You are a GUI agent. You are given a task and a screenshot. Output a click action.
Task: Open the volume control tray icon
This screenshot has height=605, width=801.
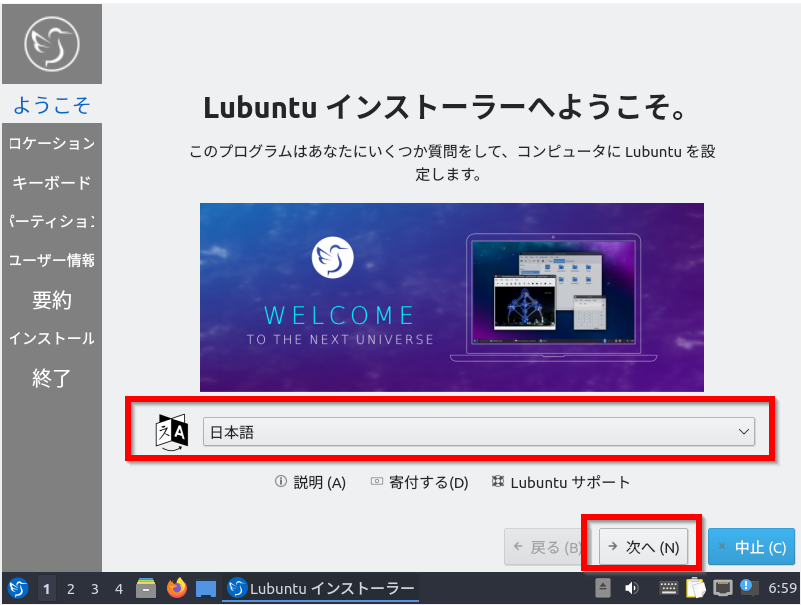[x=631, y=589]
